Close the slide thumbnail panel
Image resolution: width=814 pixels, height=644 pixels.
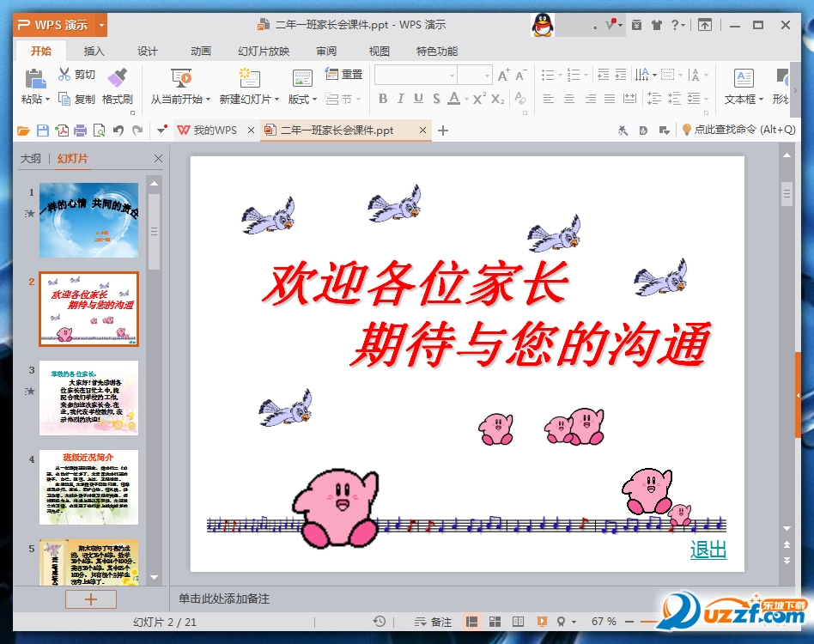[x=158, y=158]
